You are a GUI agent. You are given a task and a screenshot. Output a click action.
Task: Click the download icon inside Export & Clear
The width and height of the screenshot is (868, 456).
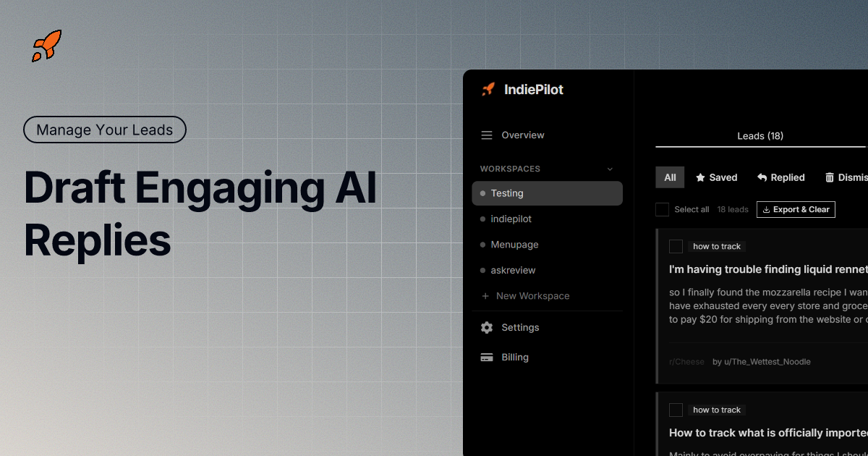[765, 209]
